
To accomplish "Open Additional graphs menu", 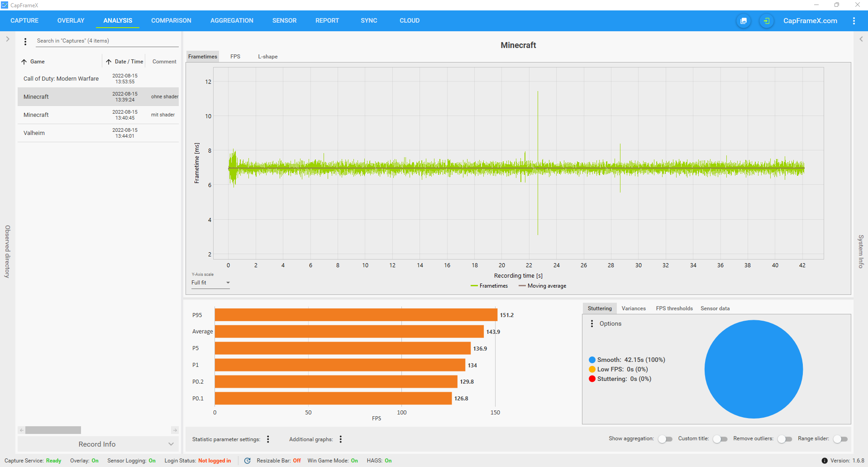I will click(x=340, y=439).
